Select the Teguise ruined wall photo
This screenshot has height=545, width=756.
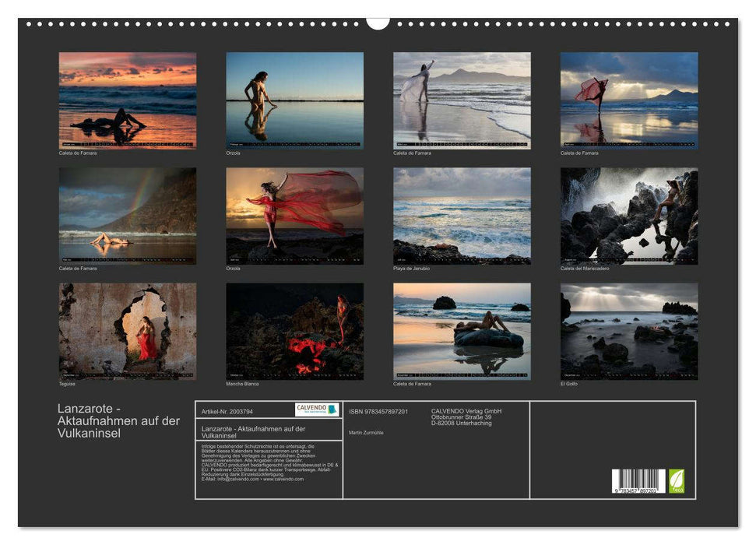(x=128, y=331)
